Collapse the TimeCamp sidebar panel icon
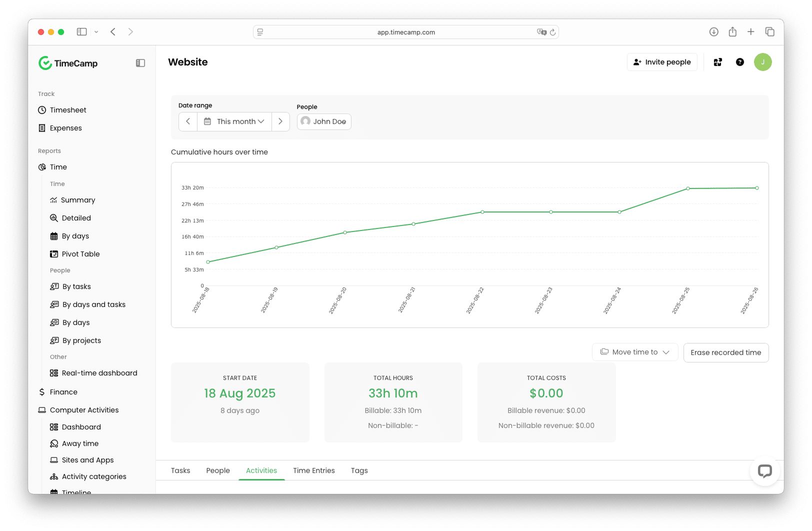812x531 pixels. (140, 63)
